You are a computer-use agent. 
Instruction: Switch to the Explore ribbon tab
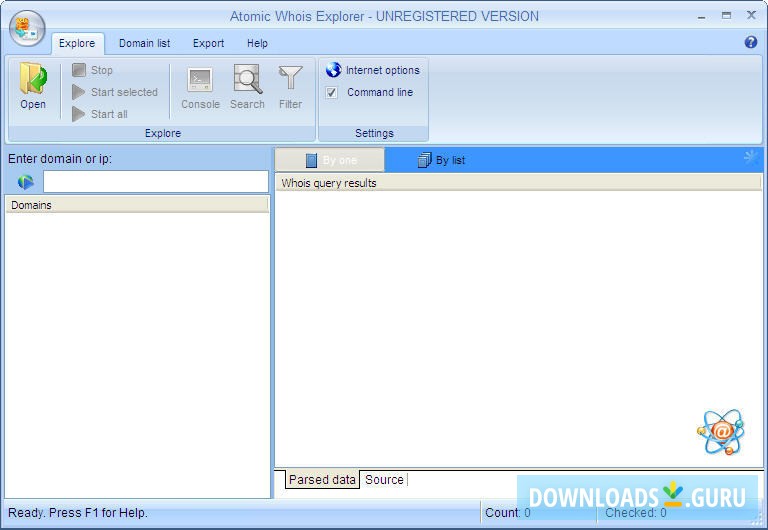point(77,43)
